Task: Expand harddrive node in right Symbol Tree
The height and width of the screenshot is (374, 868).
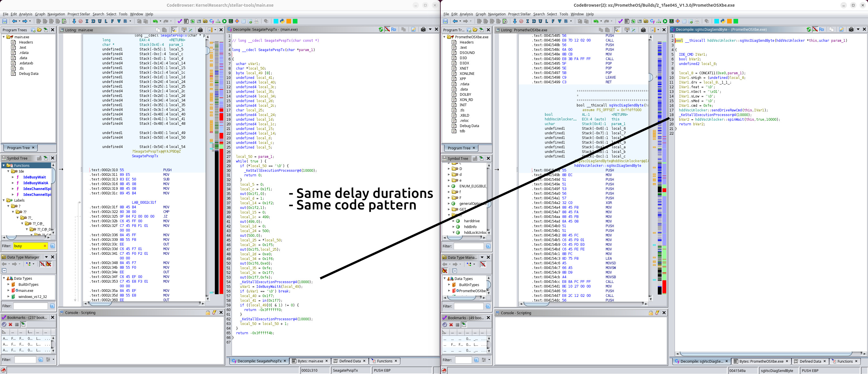Action: 453,221
